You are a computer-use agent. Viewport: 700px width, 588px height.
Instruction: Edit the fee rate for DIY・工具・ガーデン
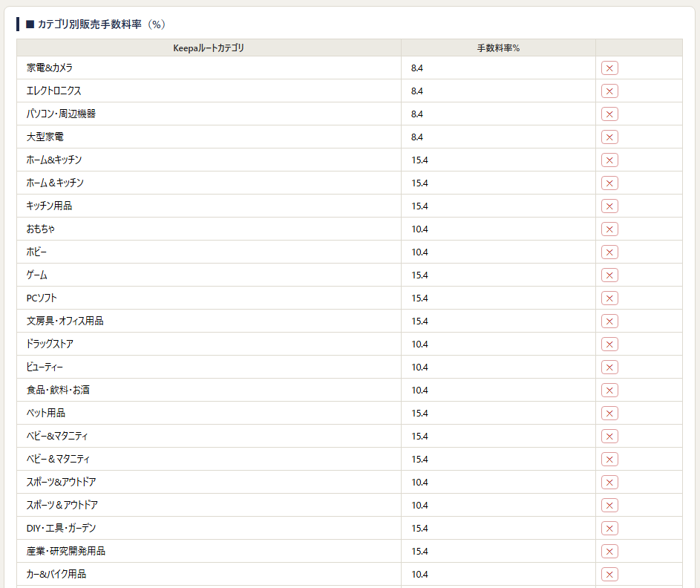[x=498, y=528]
